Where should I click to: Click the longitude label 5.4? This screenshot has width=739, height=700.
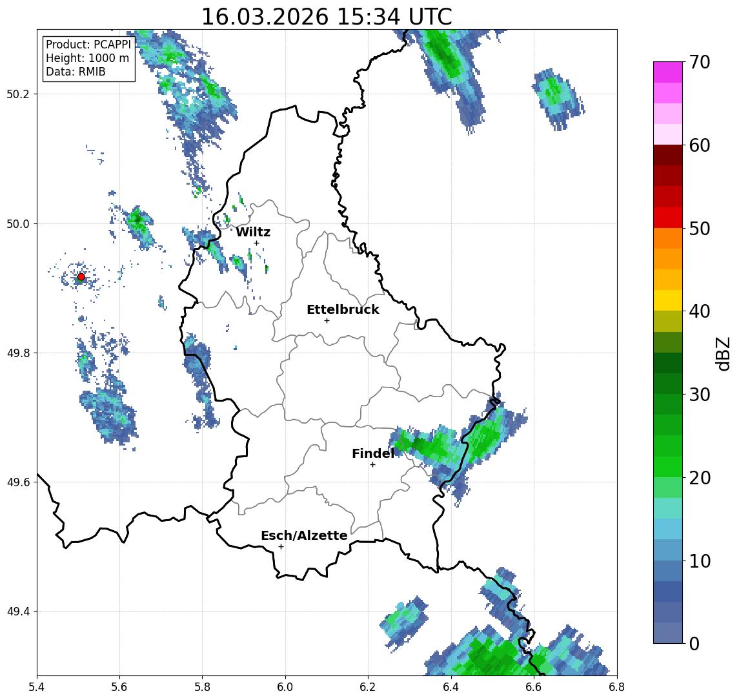coord(37,687)
